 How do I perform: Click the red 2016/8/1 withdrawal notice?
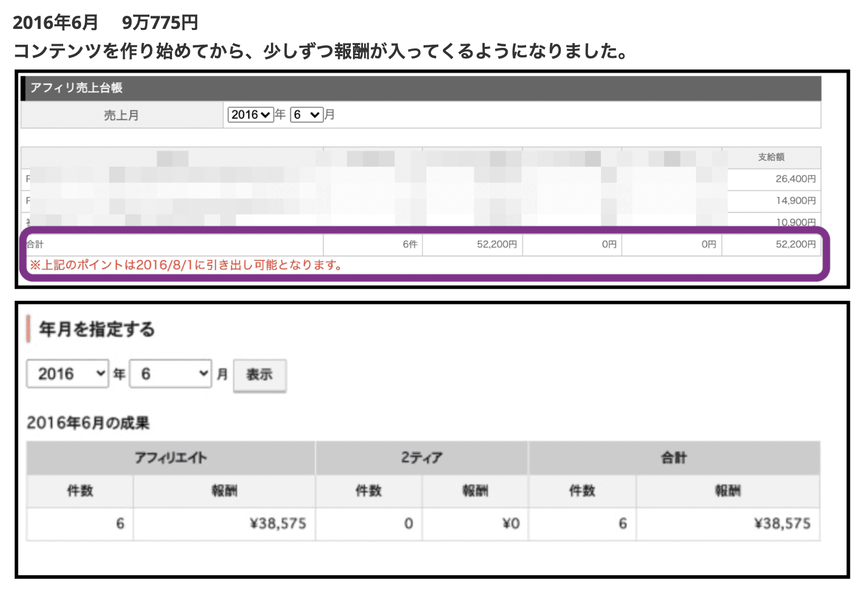click(186, 265)
